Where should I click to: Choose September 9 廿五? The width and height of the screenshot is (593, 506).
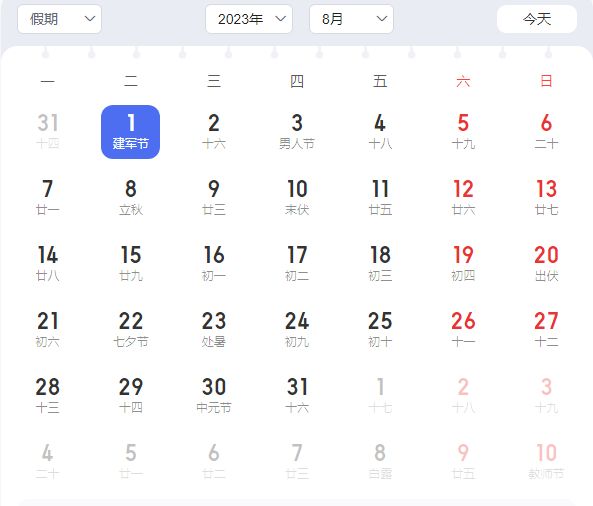pyautogui.click(x=463, y=462)
